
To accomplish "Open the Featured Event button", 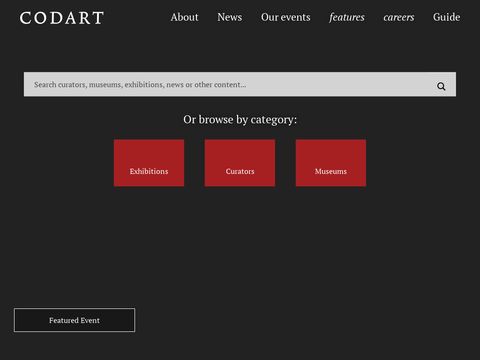I will (74, 320).
